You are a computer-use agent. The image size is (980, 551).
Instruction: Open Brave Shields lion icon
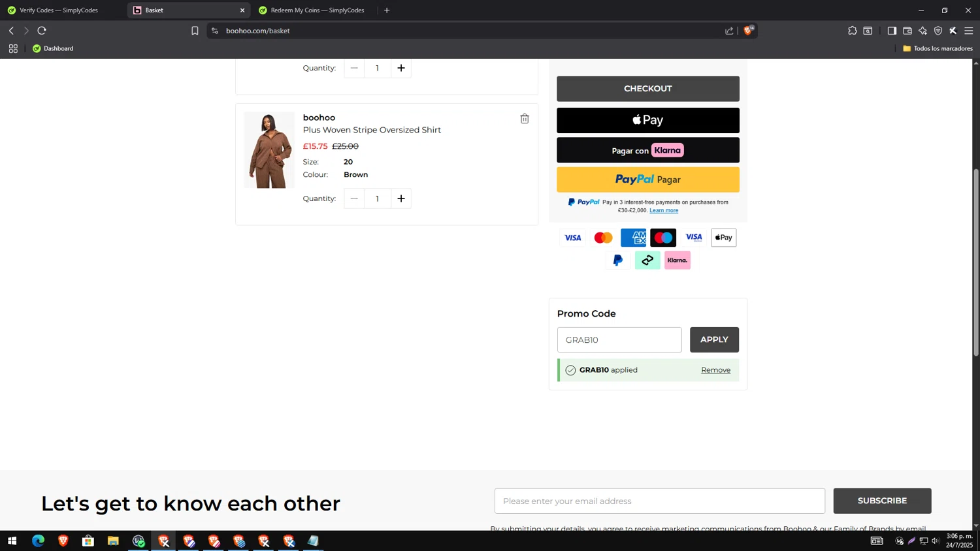point(749,30)
